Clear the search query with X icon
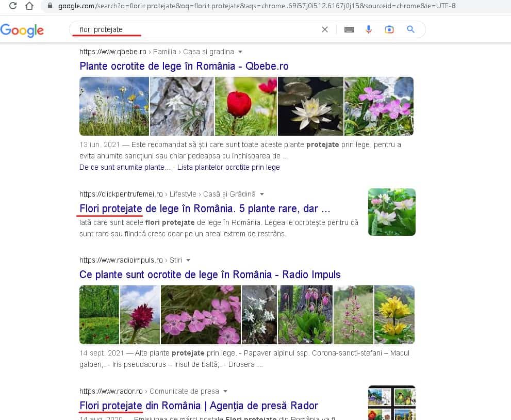Screen dimensions: 511x420 325,29
